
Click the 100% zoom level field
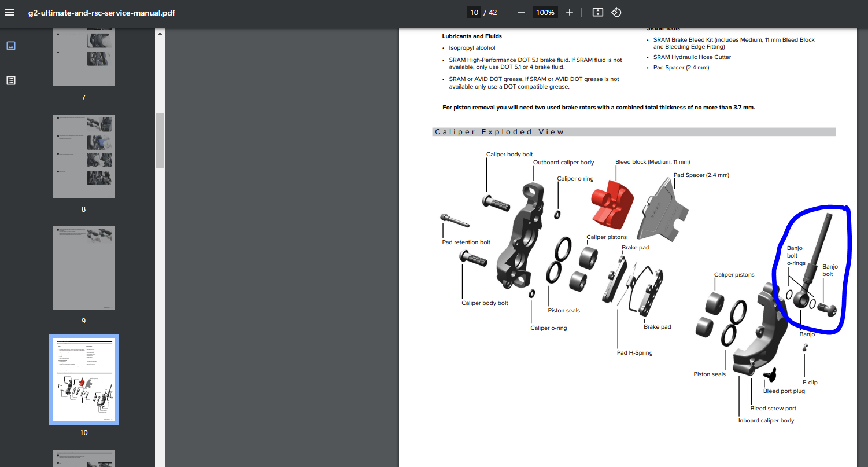coord(545,12)
